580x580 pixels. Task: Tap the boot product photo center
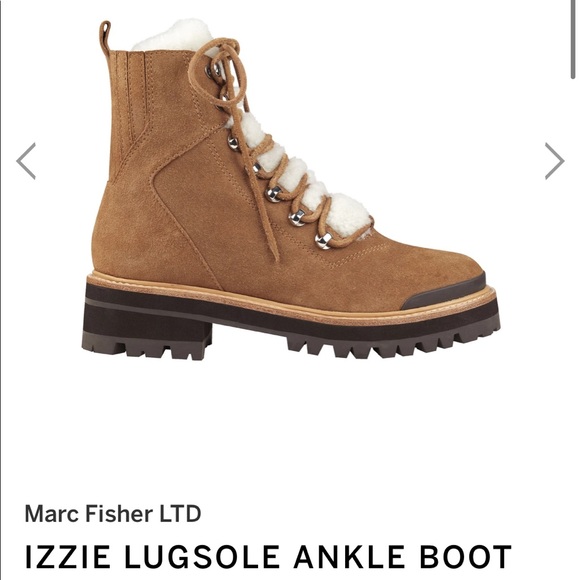pos(291,189)
